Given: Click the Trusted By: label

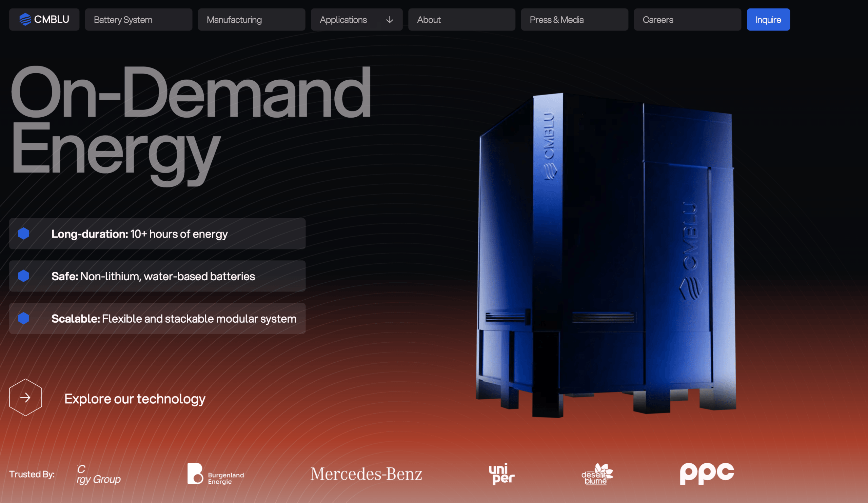Looking at the screenshot, I should pyautogui.click(x=32, y=474).
